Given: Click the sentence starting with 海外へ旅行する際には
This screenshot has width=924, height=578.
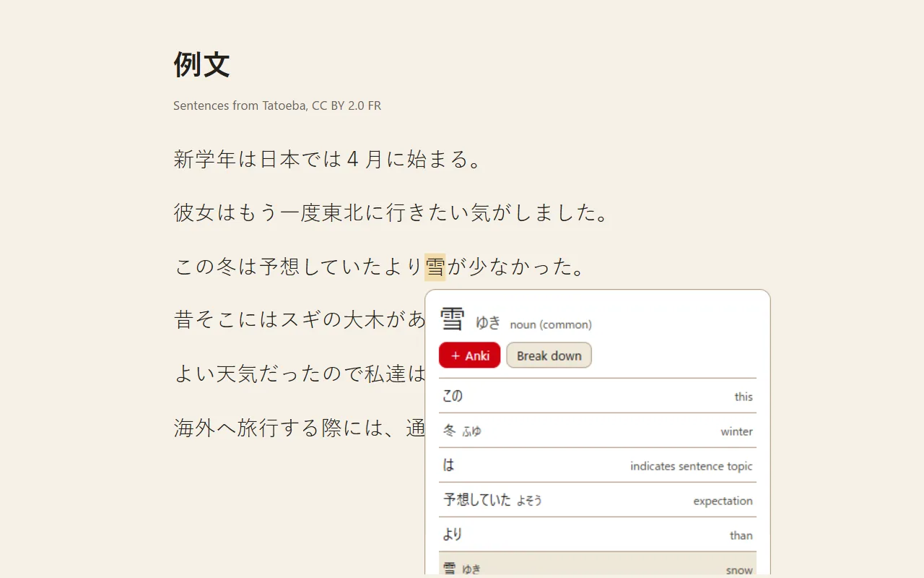Looking at the screenshot, I should 300,428.
